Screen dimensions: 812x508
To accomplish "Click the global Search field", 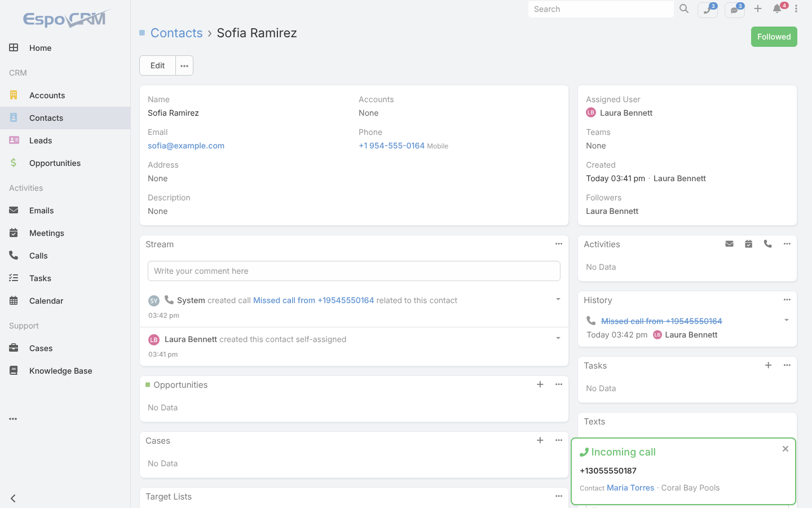I will tap(601, 9).
